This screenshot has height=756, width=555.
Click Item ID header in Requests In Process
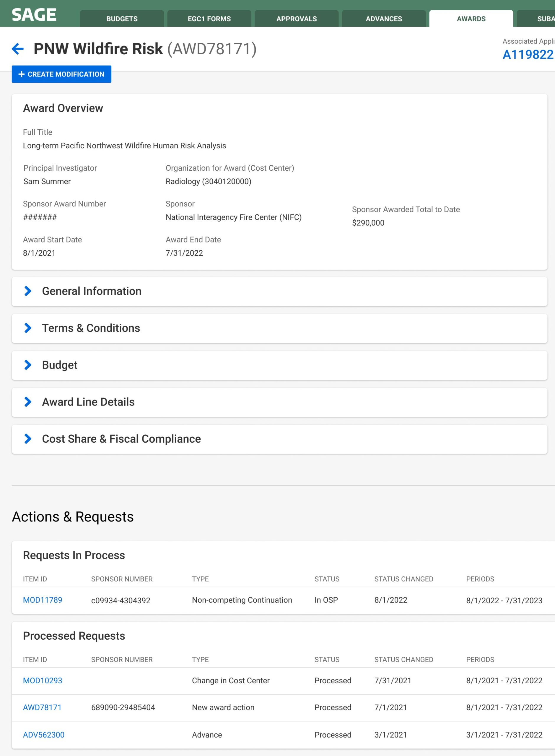(x=35, y=579)
